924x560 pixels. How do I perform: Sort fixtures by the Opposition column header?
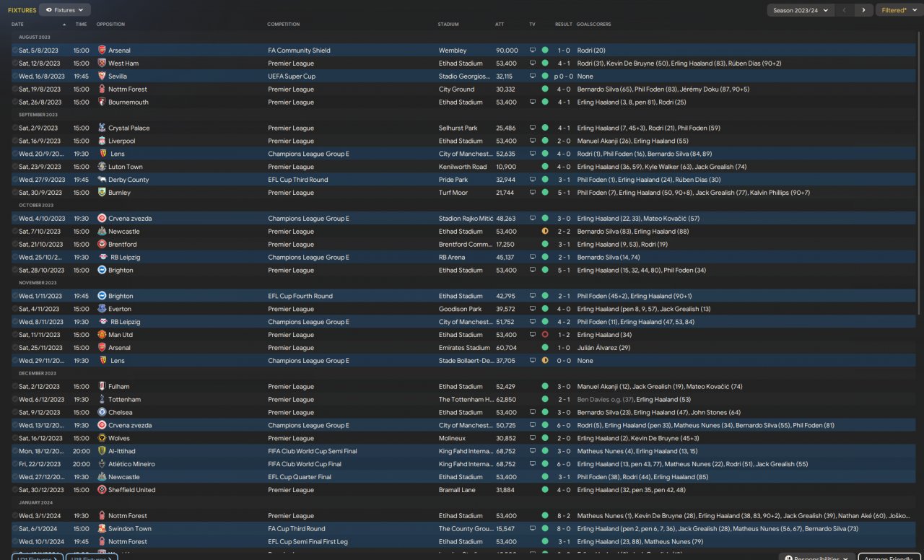pos(110,25)
